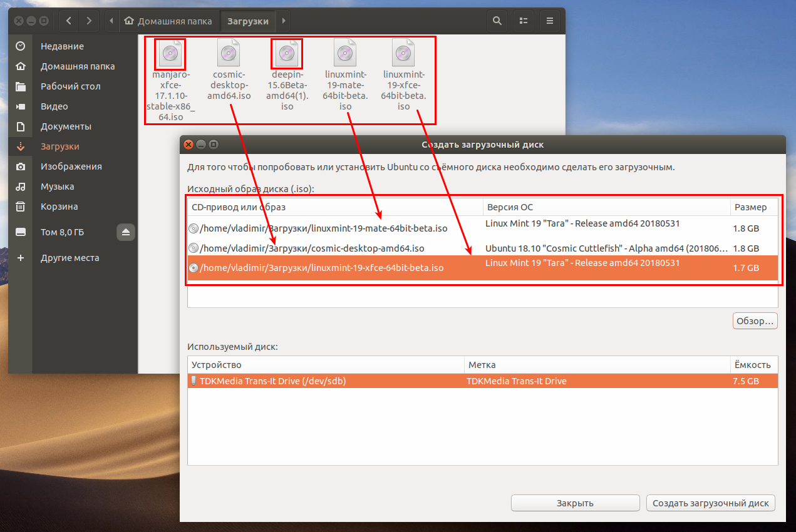Click Создать загрузочный диск button
This screenshot has height=532, width=796.
[x=710, y=503]
